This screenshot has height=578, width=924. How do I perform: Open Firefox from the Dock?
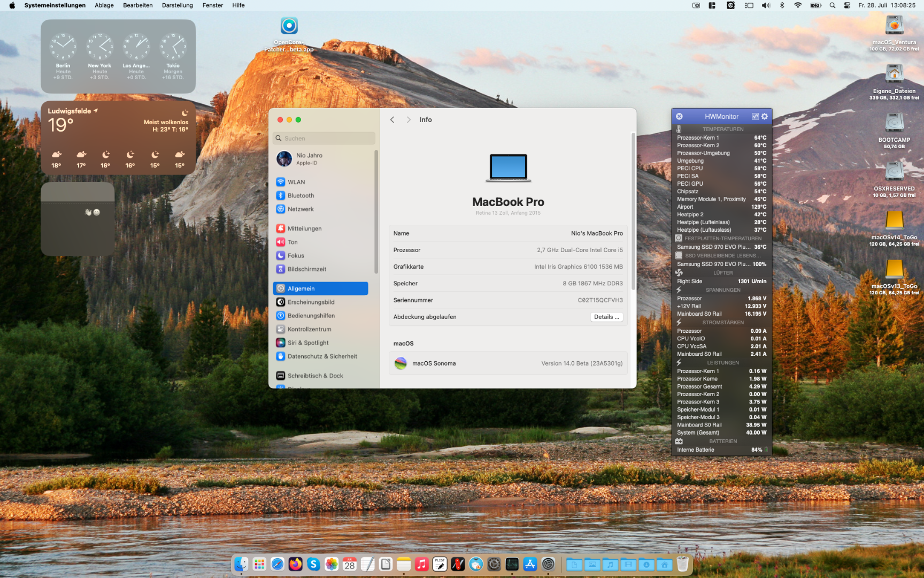295,564
